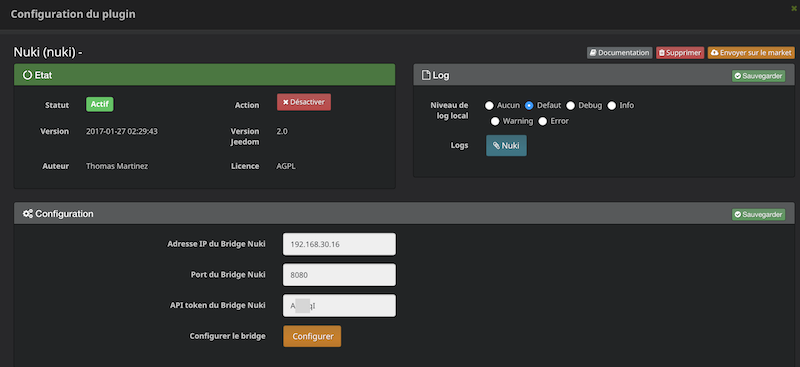Send plugin with Envoyer sur le market
Viewport: 800px width, 367px height.
(751, 53)
